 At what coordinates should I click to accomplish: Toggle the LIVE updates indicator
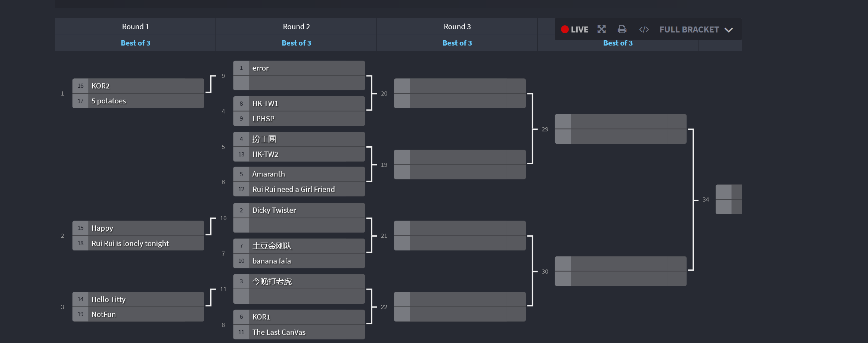click(x=574, y=29)
